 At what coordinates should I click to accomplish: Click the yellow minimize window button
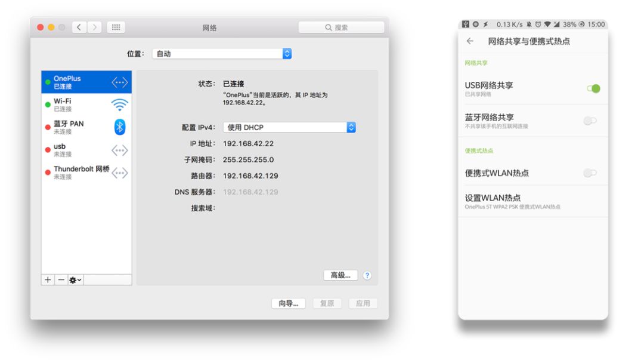pyautogui.click(x=51, y=27)
